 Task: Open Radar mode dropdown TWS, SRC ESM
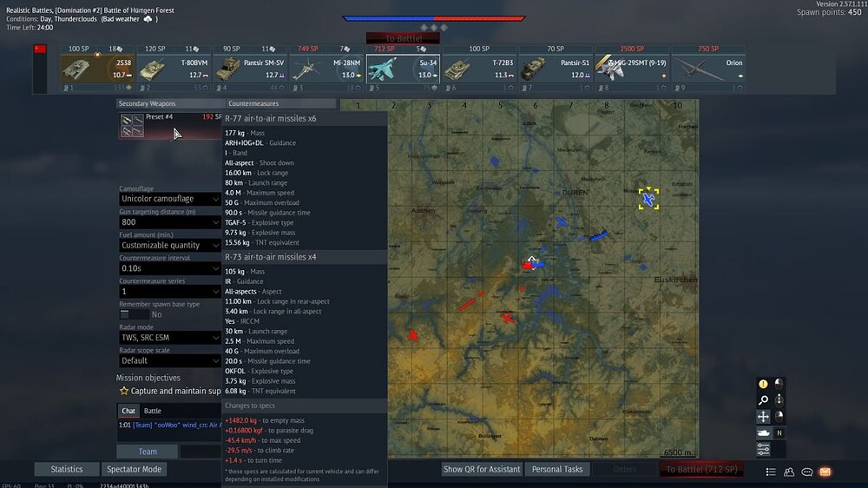point(170,337)
